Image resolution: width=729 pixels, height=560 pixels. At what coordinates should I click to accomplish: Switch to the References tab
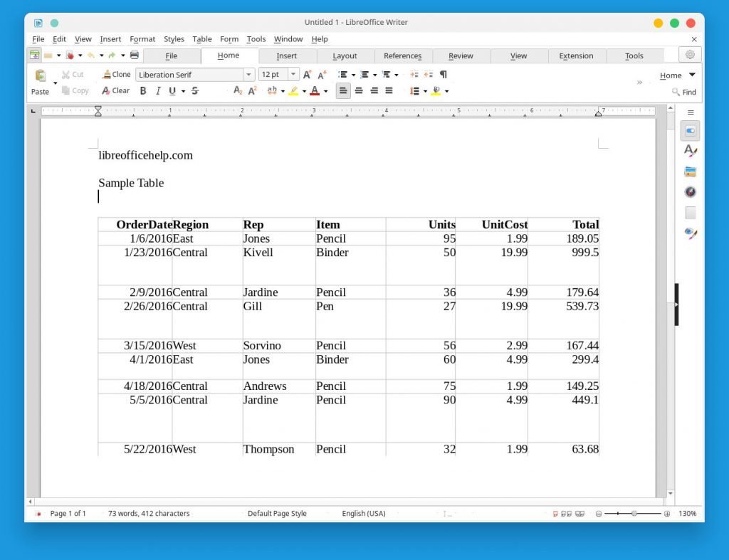403,56
